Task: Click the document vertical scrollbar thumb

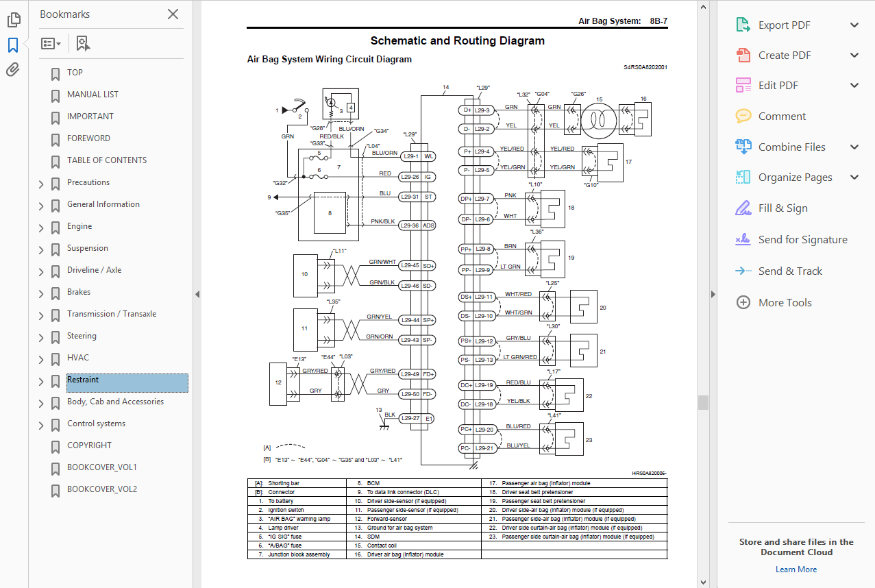Action: tap(703, 402)
